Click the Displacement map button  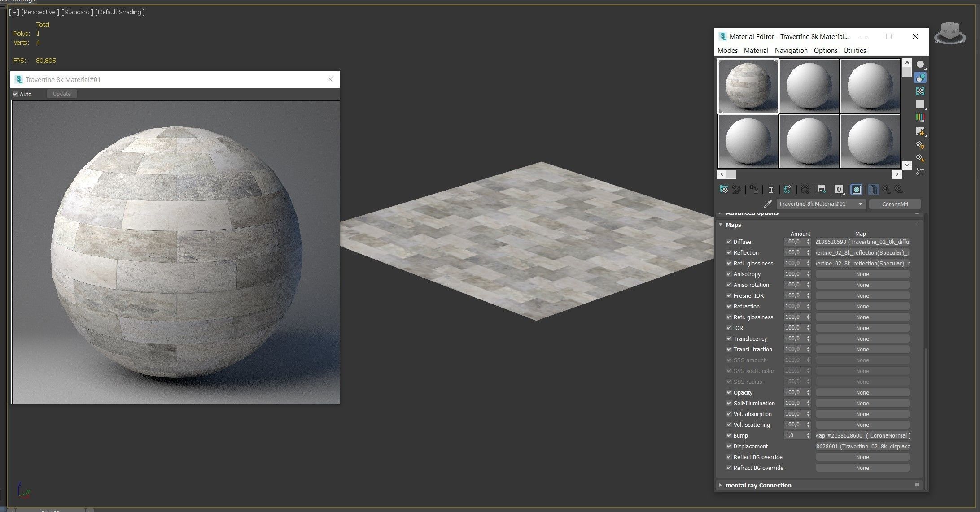click(862, 446)
